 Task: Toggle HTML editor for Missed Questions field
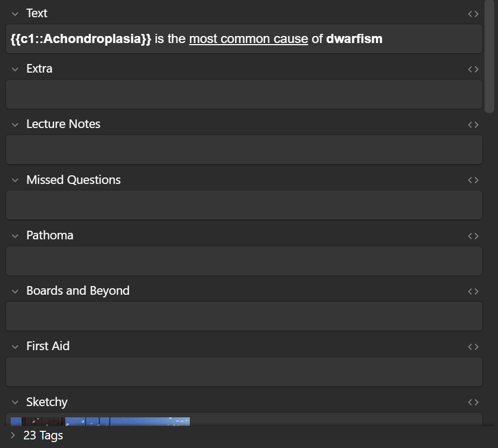coord(473,180)
